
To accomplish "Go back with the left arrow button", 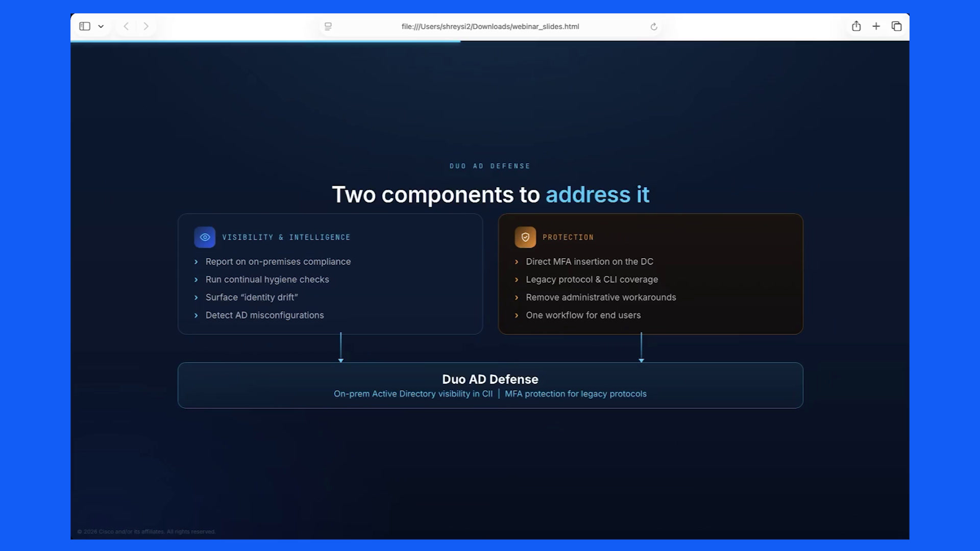I will tap(126, 26).
